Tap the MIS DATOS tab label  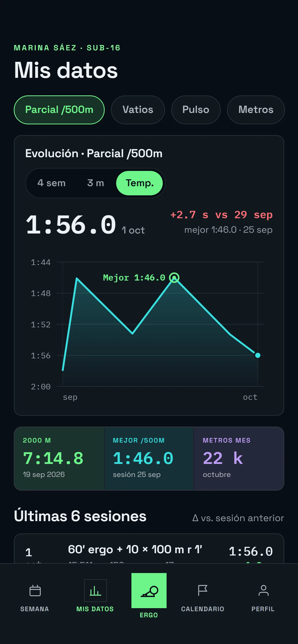[x=95, y=609]
